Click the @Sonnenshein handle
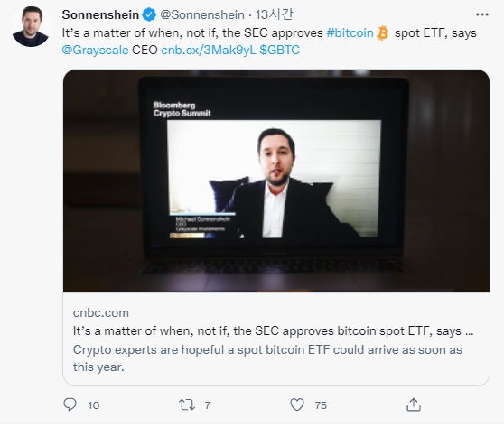The height and width of the screenshot is (427, 504). (x=202, y=14)
